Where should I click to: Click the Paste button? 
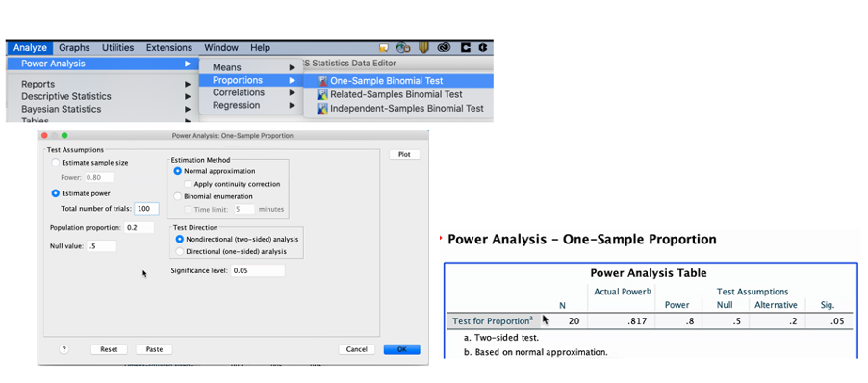coord(154,349)
